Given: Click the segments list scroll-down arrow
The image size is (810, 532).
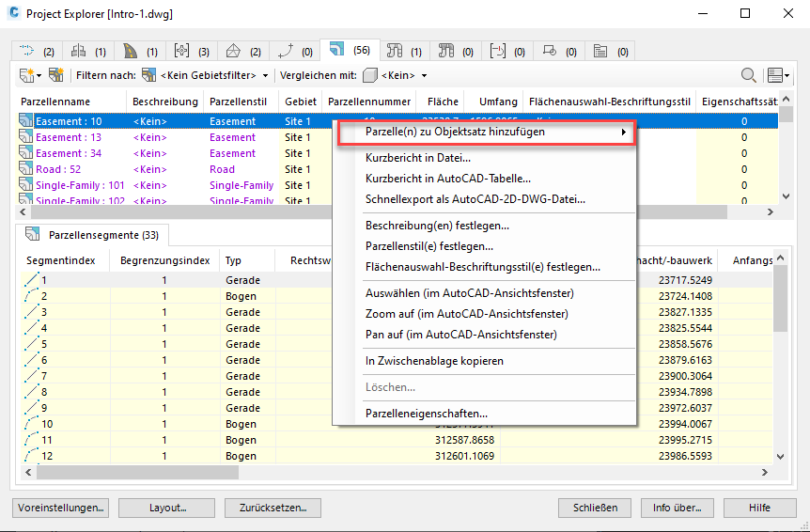Looking at the screenshot, I should click(781, 457).
